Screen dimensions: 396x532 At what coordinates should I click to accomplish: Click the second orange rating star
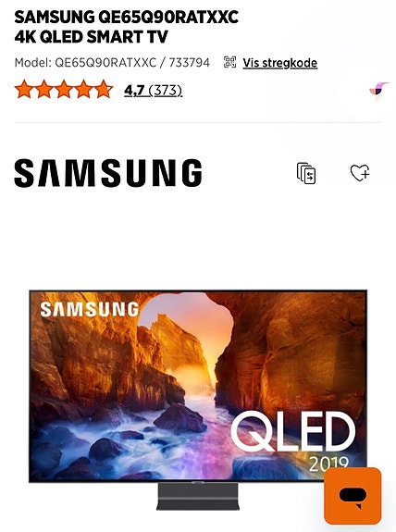tap(44, 89)
